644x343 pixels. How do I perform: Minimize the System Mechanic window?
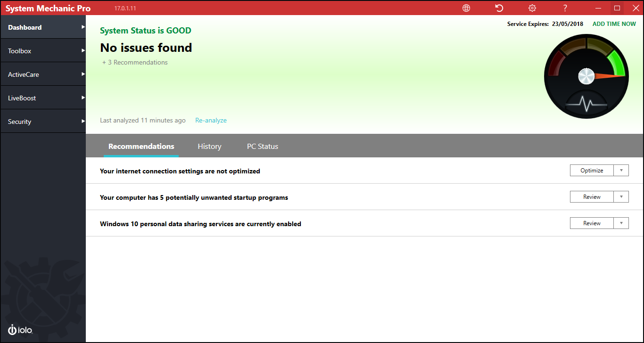598,8
